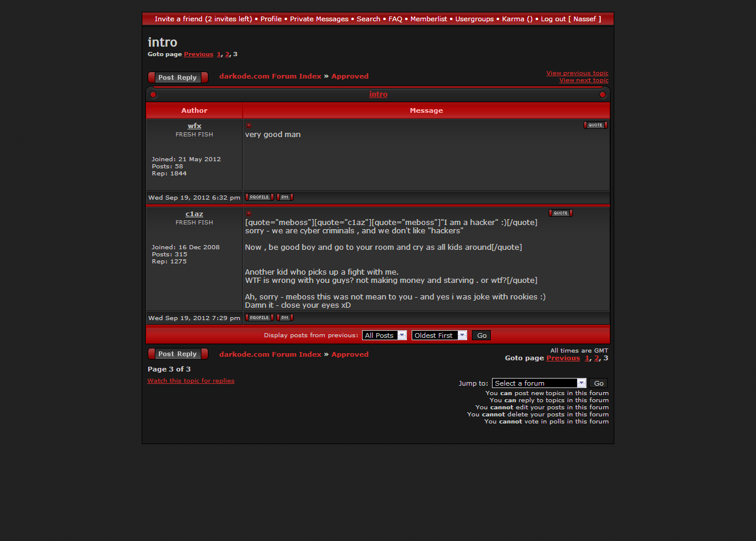Open c1az's PROFILE icon button
The image size is (756, 541).
coord(259,318)
